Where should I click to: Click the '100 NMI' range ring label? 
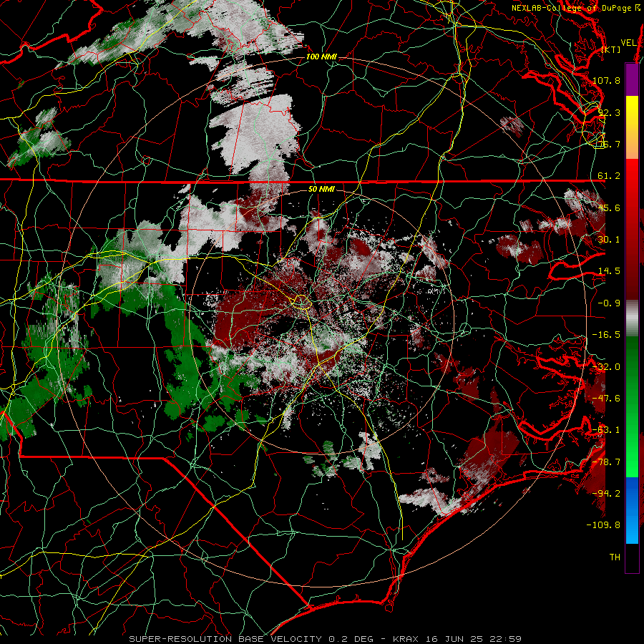click(x=321, y=57)
